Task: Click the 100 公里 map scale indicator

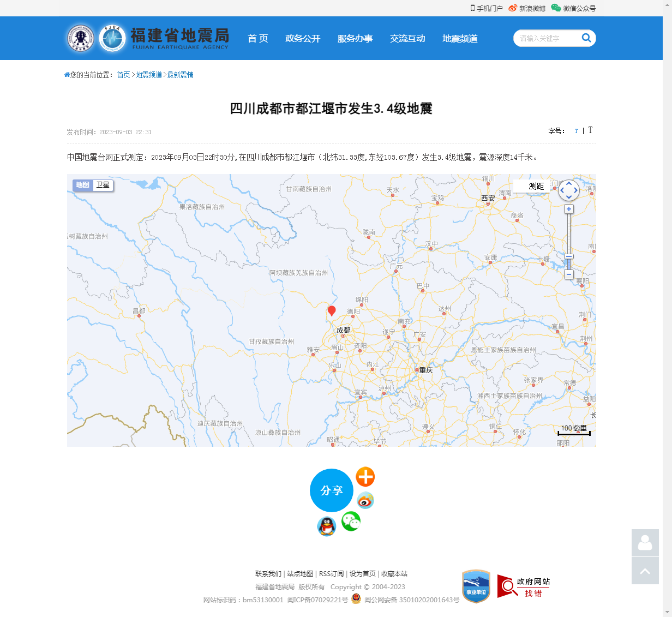Action: click(574, 430)
